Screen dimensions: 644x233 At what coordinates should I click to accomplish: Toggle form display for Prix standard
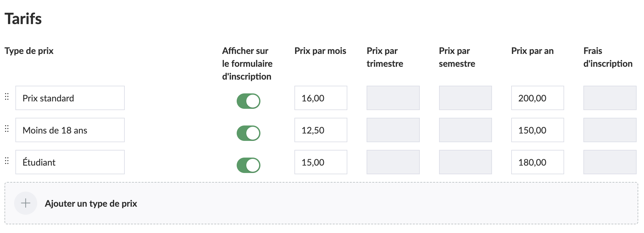coord(248,101)
